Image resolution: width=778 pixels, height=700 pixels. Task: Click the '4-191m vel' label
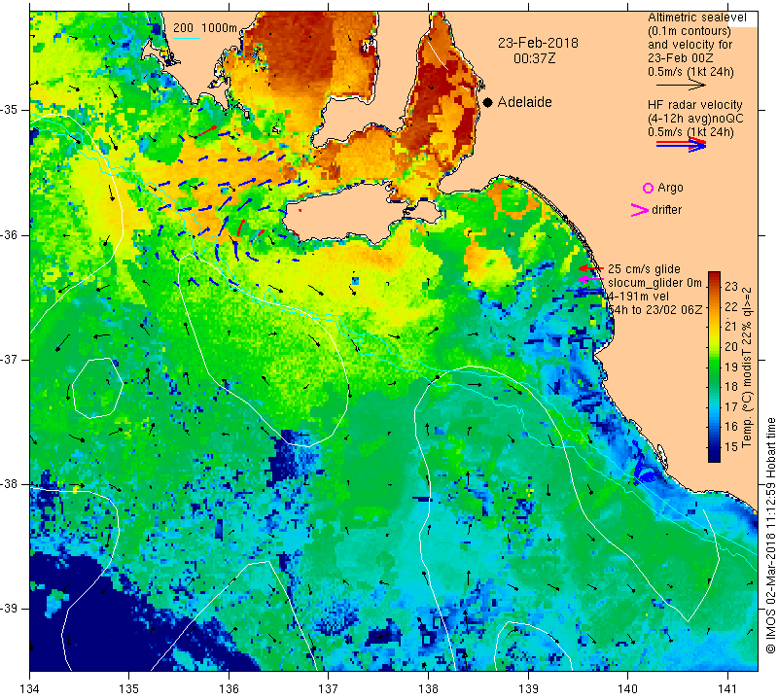639,297
